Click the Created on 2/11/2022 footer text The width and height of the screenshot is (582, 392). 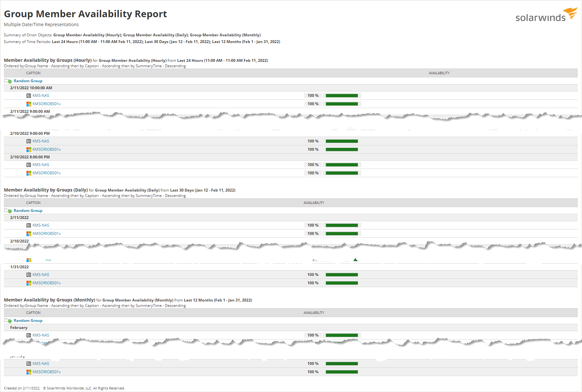coord(22,388)
